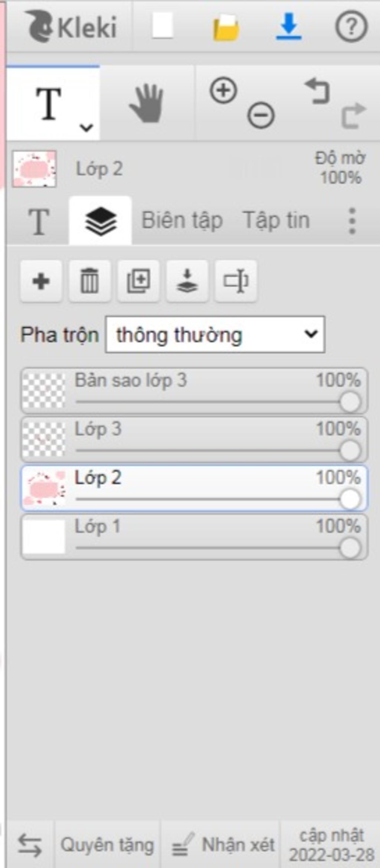Click the Quyên tặng button
Image resolution: width=380 pixels, height=868 pixels.
coord(107,845)
